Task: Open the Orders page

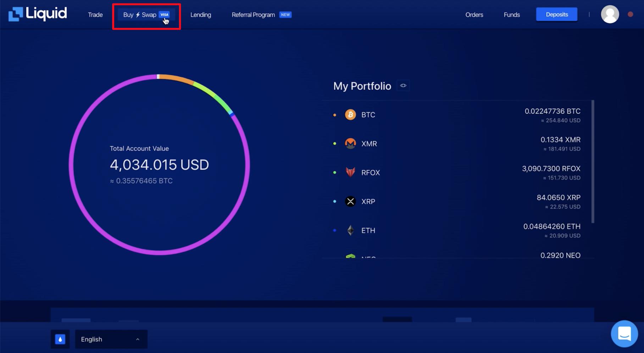Action: coord(474,15)
